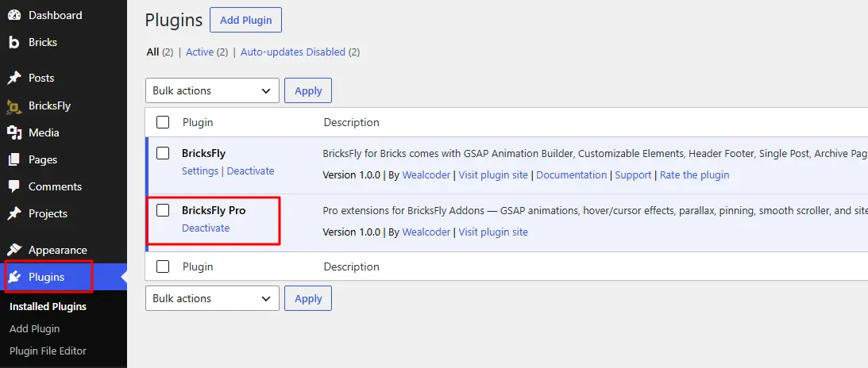Filter by Active plugins
The height and width of the screenshot is (368, 868).
click(x=200, y=52)
